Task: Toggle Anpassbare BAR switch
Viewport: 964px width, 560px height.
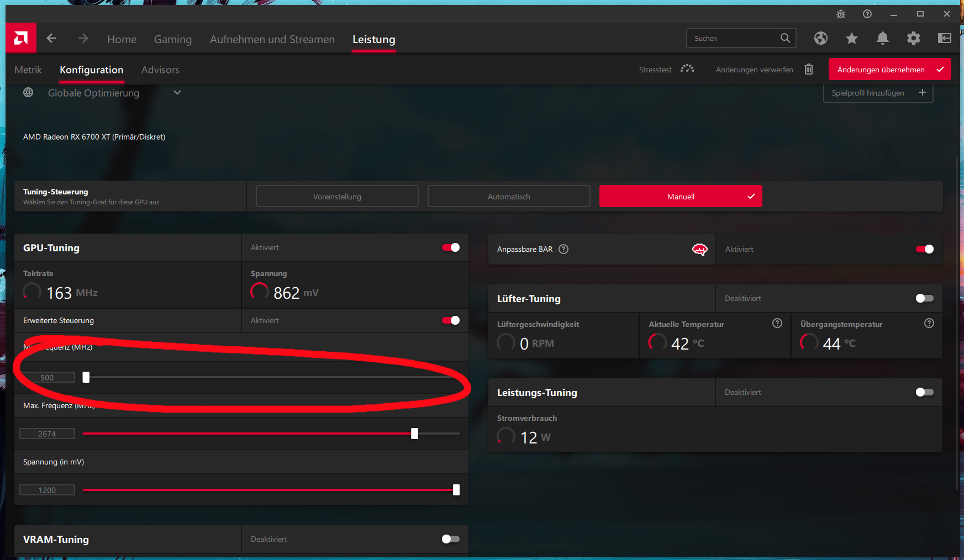Action: point(925,249)
